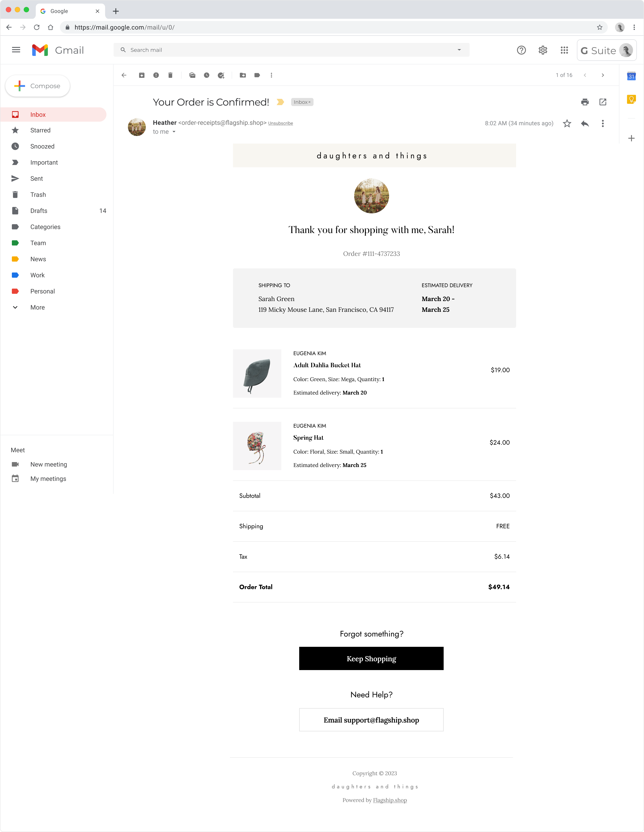Open the search options dropdown arrow
644x832 pixels.
click(459, 50)
